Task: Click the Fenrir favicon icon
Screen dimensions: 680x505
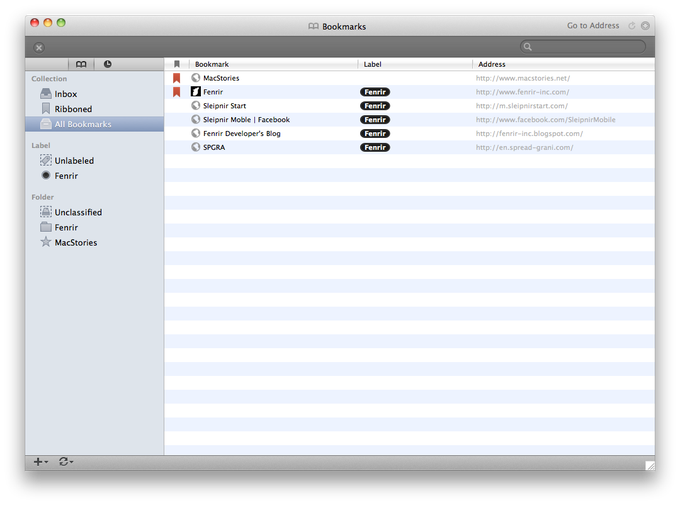Action: point(196,92)
